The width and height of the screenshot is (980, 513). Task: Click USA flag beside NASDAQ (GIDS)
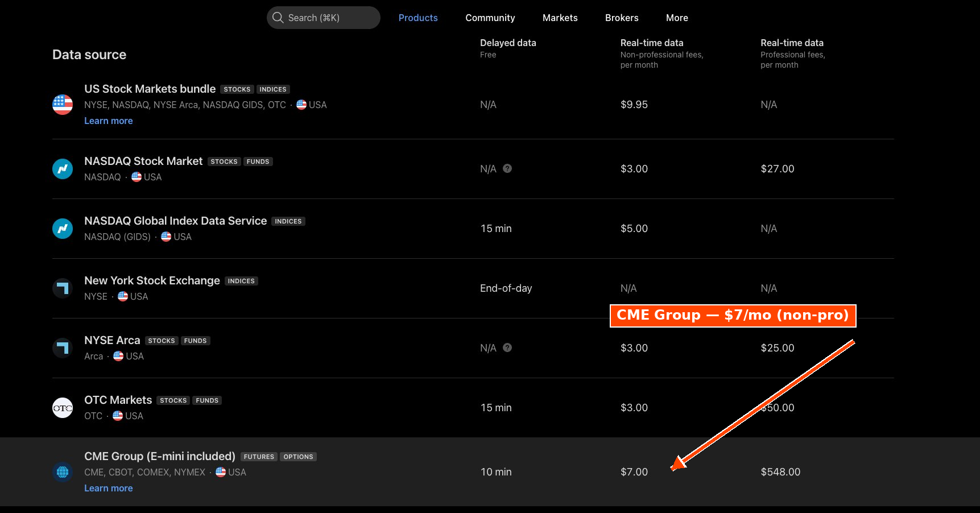(166, 237)
